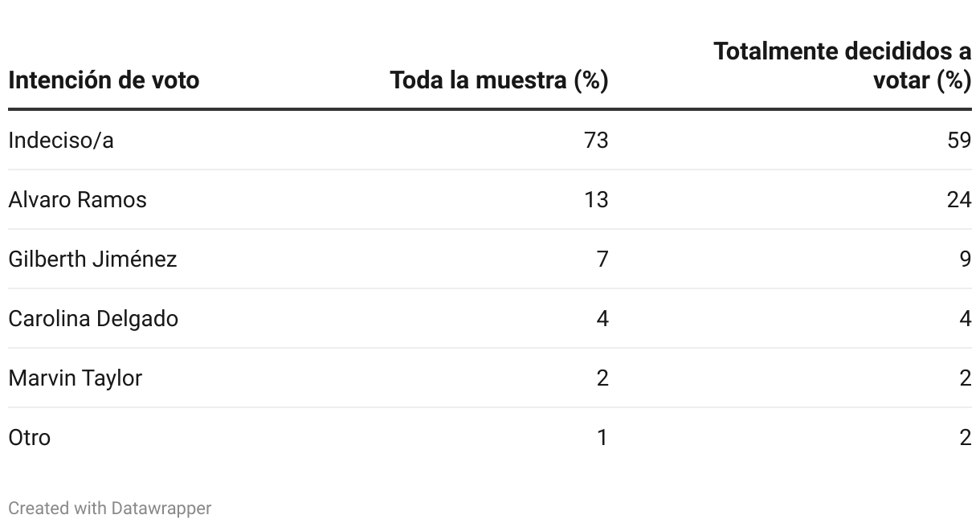
Task: Select the Toda la muestra (%) header
Action: pyautogui.click(x=499, y=80)
